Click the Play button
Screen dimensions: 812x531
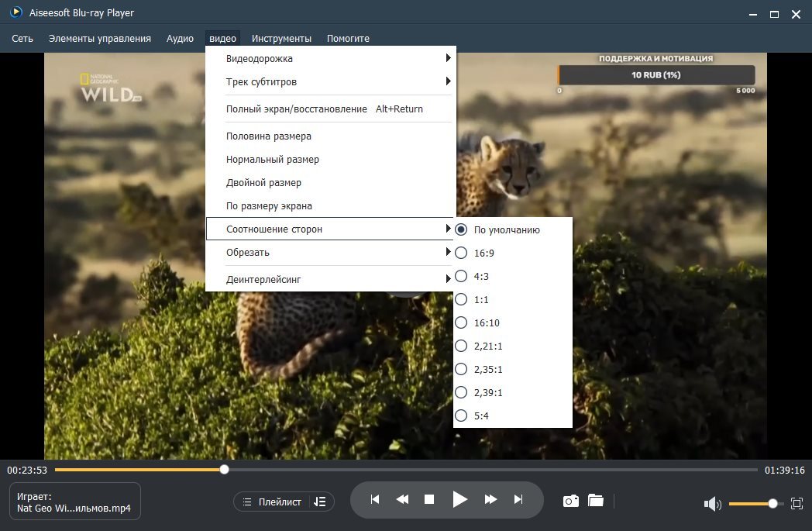coord(459,499)
